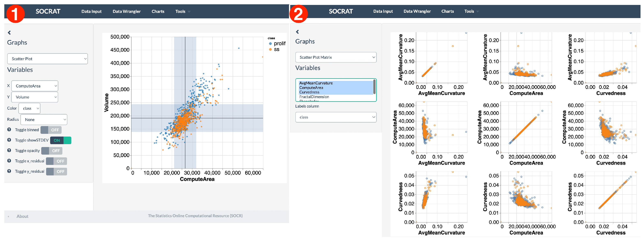This screenshot has height=238, width=644.
Task: Turn off the Toggle showSTDEV switch
Action: [x=60, y=140]
